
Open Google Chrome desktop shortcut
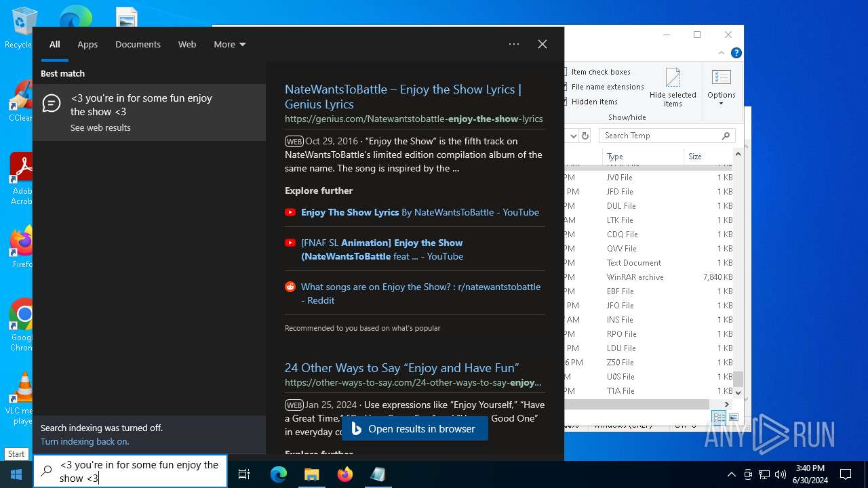point(20,324)
